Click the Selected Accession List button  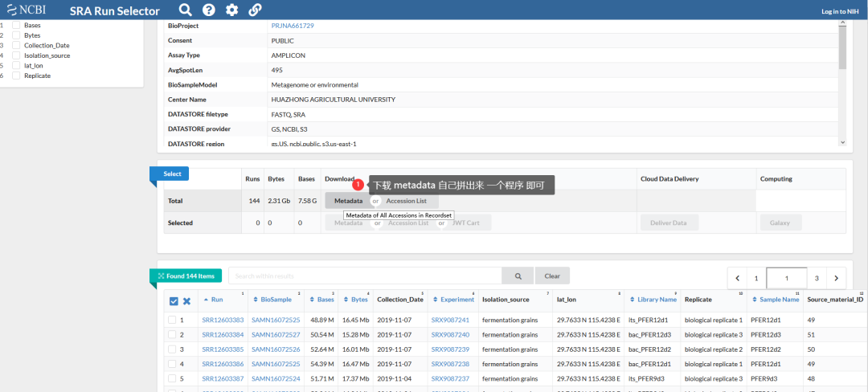tap(408, 223)
